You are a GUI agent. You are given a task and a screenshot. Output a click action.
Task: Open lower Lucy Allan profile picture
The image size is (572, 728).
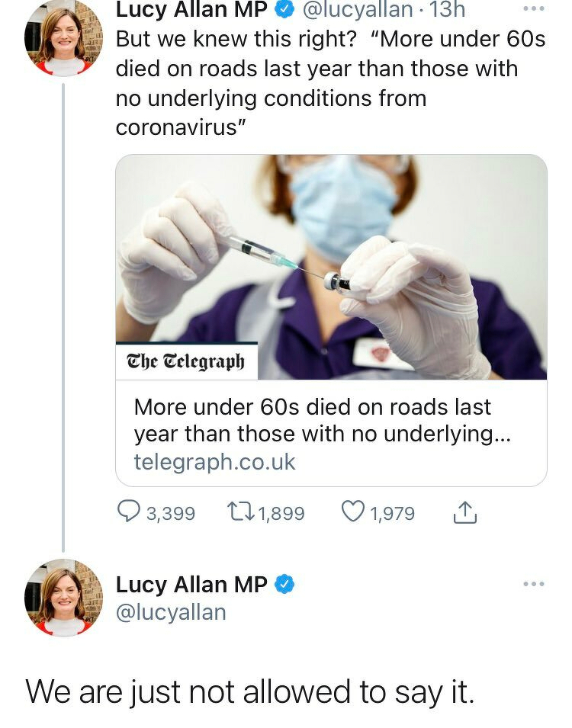tap(63, 598)
